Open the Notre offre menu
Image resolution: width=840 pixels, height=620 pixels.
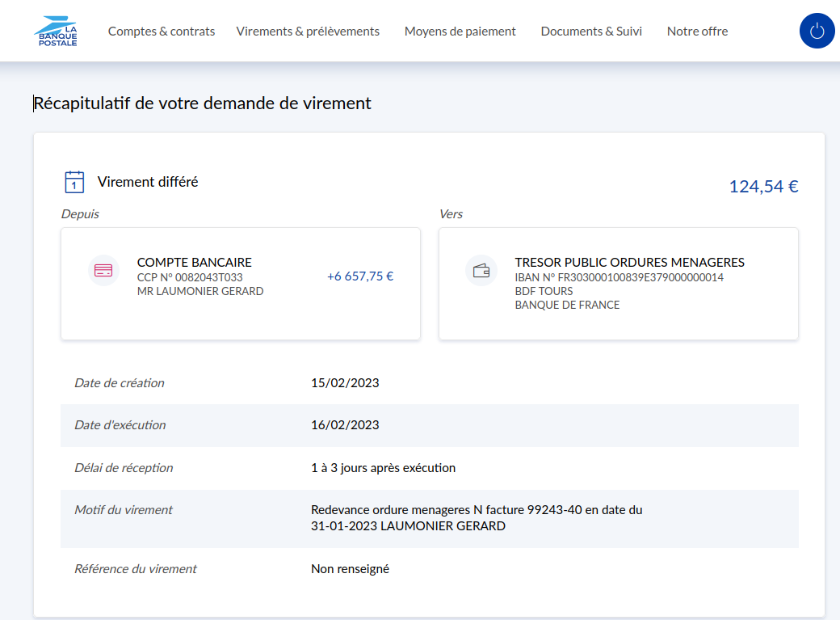coord(697,32)
